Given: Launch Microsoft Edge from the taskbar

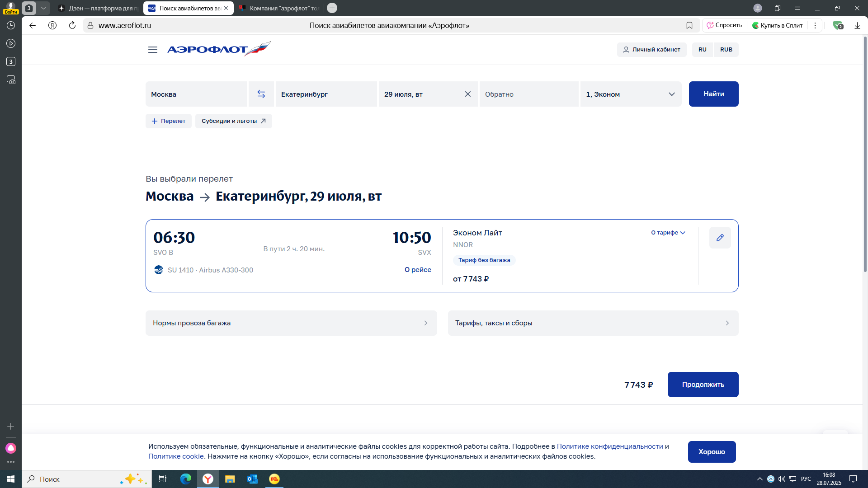Looking at the screenshot, I should 186,479.
